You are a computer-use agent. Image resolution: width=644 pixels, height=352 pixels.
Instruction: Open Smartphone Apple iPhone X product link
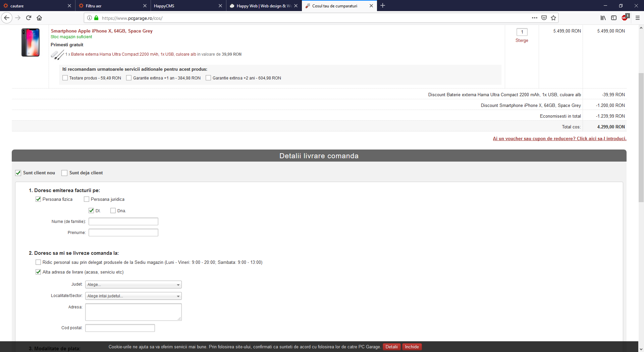click(x=102, y=31)
